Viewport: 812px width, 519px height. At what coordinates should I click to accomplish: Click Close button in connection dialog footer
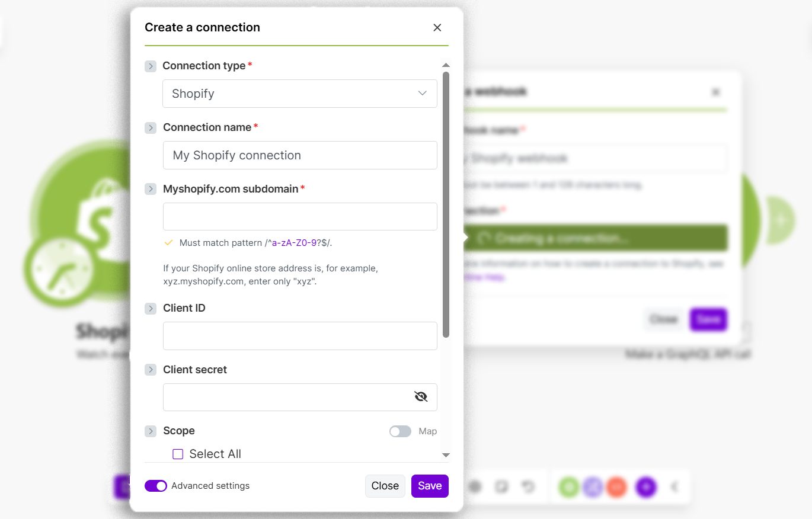coord(385,486)
